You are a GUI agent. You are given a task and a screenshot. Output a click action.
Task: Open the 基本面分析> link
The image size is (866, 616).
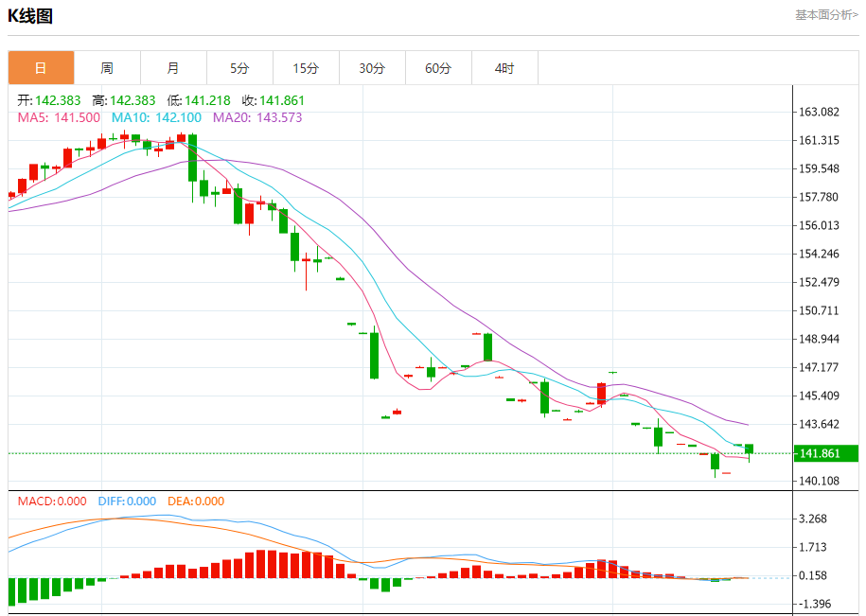coord(827,15)
